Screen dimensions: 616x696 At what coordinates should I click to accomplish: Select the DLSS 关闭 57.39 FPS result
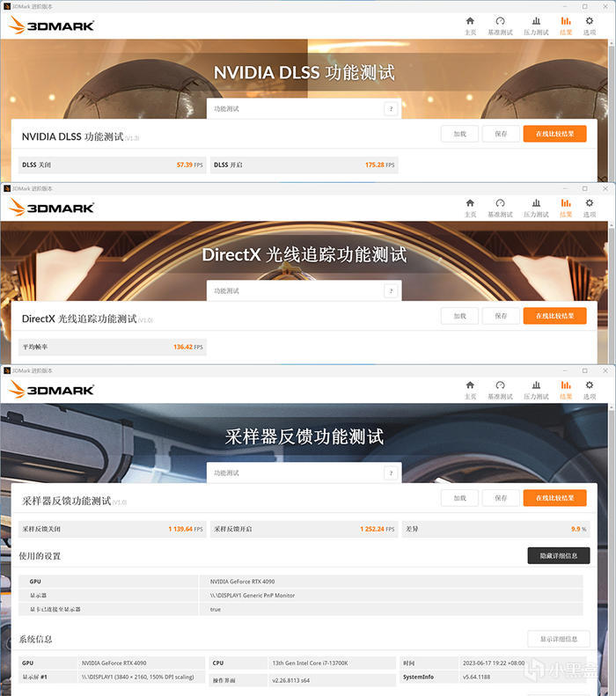coord(113,165)
